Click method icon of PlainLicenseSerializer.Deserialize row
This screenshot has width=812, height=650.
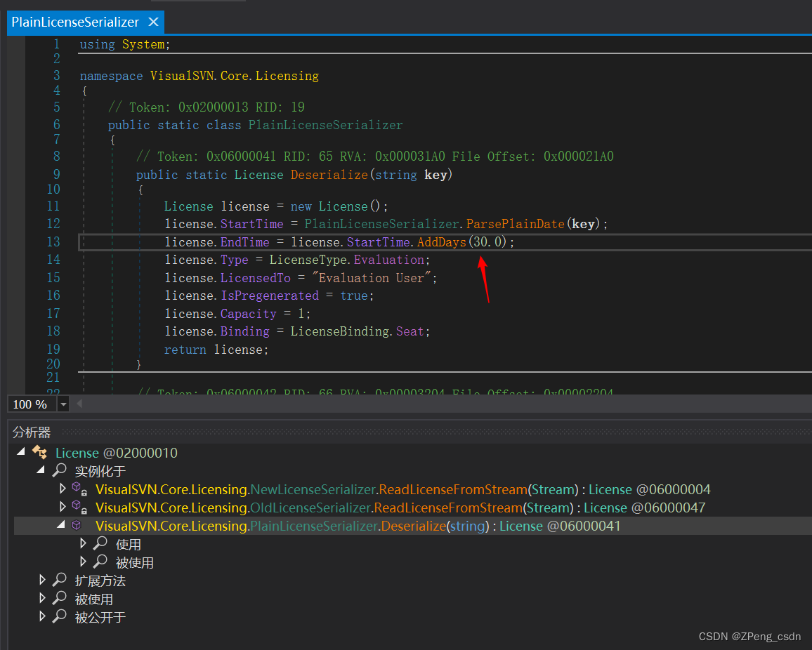point(76,525)
